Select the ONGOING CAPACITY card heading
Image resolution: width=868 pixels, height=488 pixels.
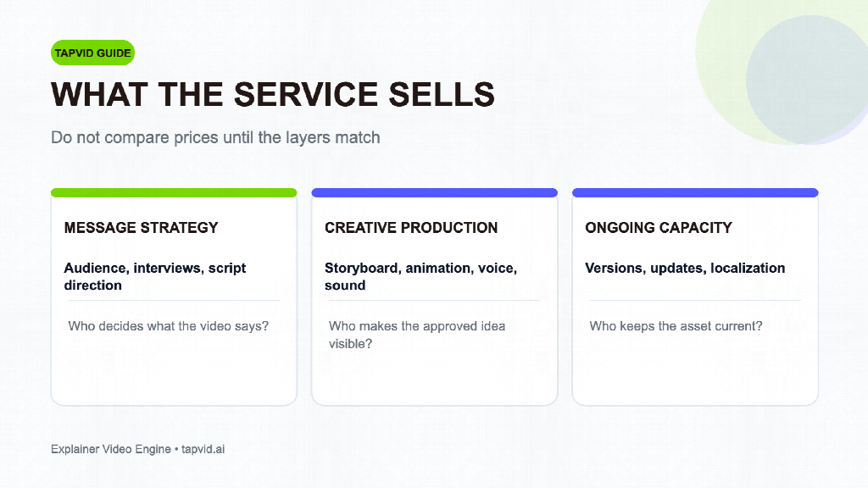point(658,227)
